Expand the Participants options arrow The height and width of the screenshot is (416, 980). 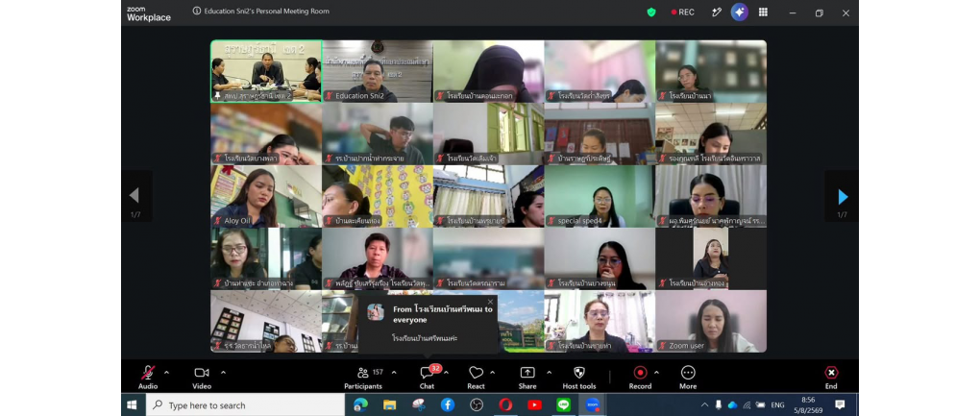[394, 372]
